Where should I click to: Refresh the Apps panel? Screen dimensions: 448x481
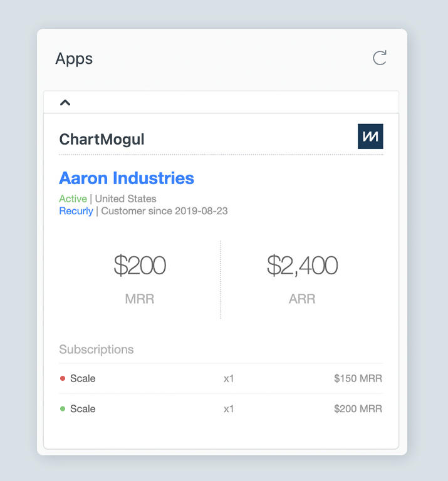point(380,58)
